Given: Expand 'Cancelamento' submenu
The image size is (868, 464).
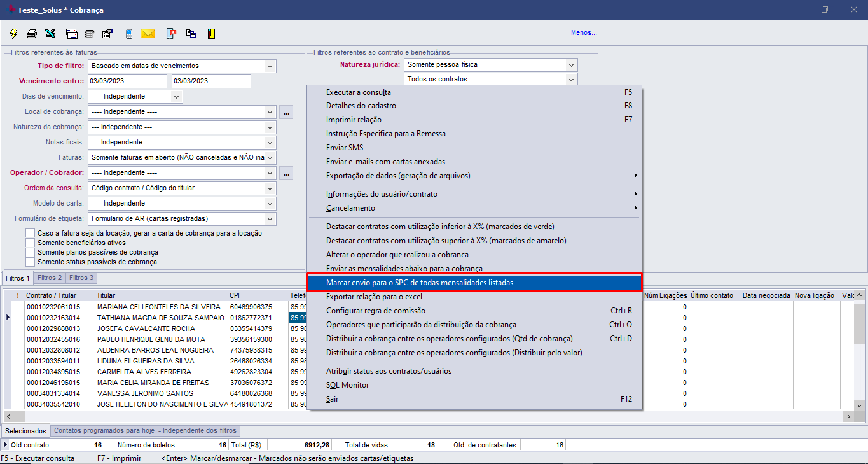Looking at the screenshot, I should tap(474, 208).
